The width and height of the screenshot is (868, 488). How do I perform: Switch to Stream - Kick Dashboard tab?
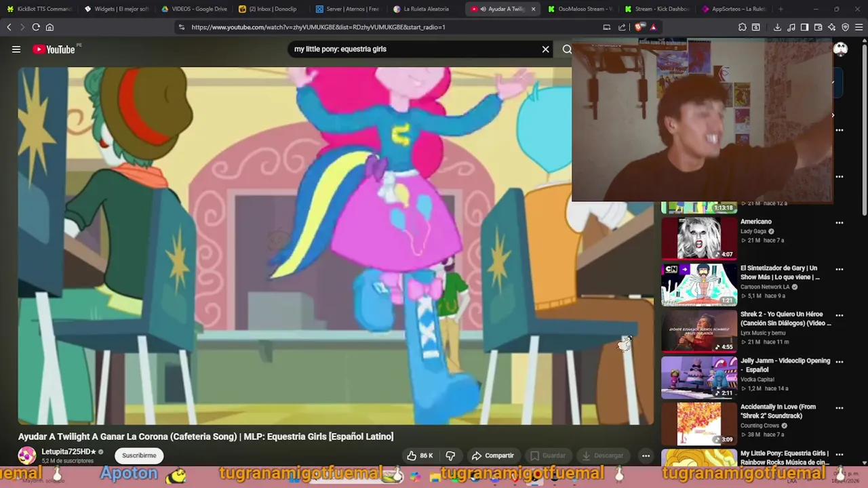[657, 9]
